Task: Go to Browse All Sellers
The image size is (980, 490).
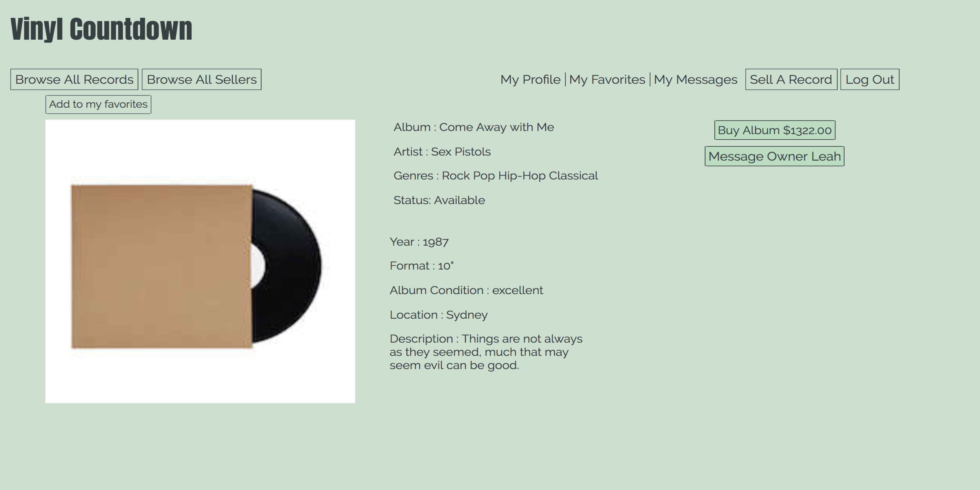Action: click(202, 79)
